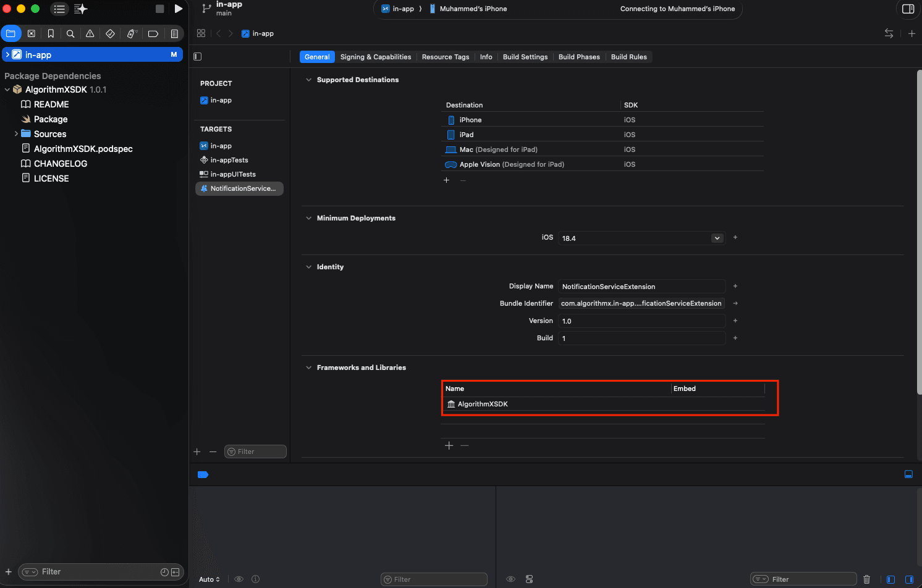Expand the Sources folder
The image size is (922, 588).
click(16, 133)
